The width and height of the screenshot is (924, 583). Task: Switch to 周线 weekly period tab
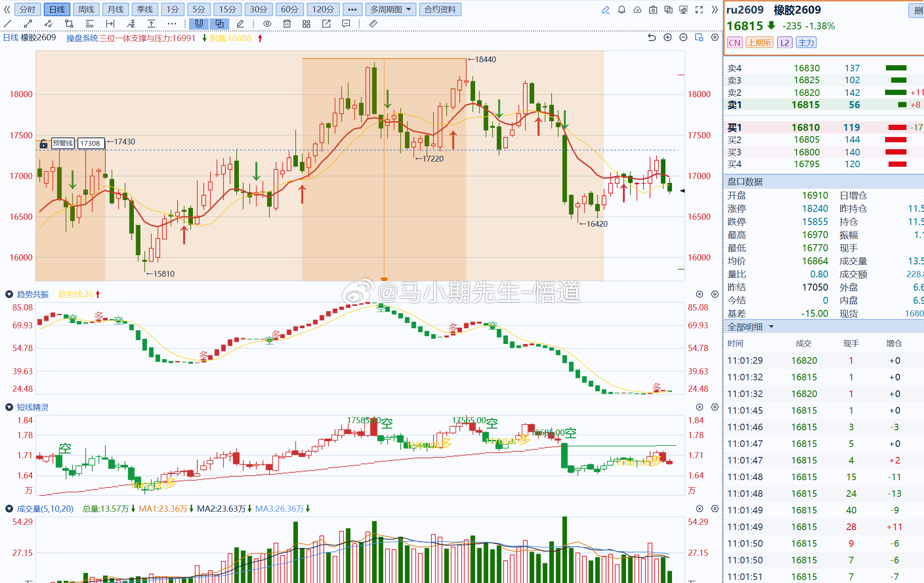click(86, 10)
